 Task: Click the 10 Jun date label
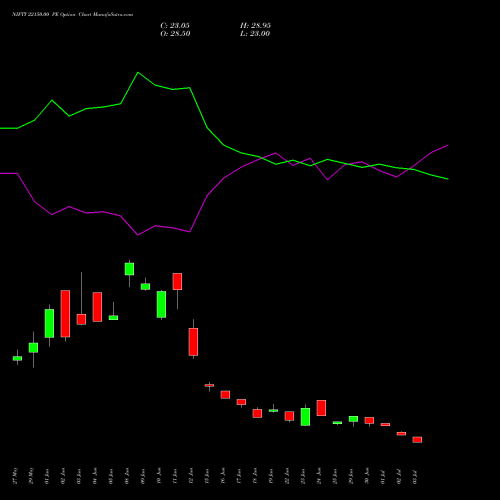click(159, 476)
